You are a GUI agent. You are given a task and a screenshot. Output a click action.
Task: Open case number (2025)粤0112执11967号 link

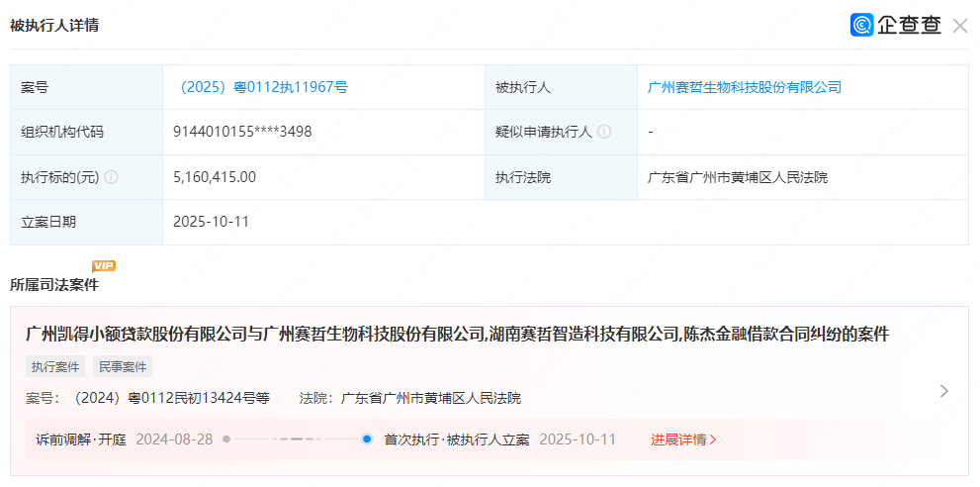262,87
